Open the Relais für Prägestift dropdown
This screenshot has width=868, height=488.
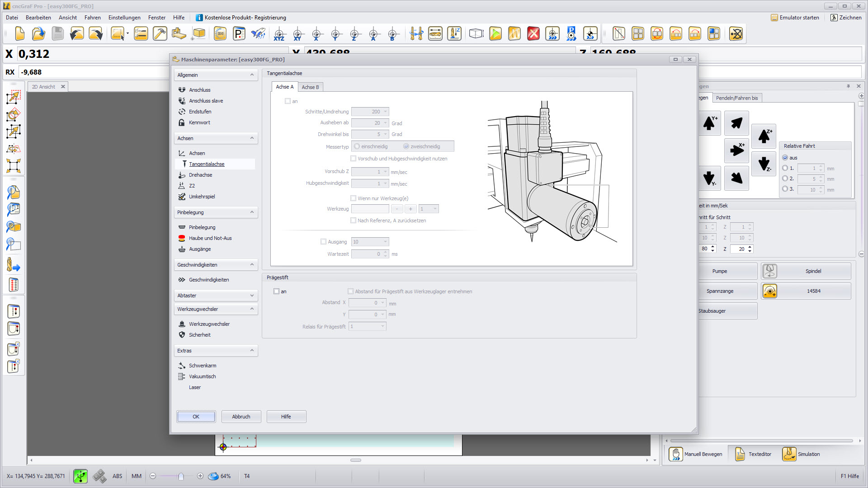tap(383, 326)
